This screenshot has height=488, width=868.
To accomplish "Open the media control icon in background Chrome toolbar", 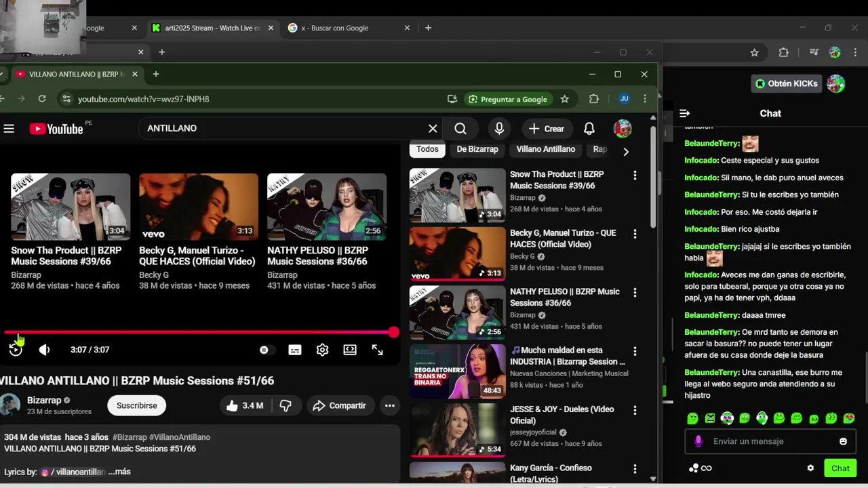I will tap(814, 52).
